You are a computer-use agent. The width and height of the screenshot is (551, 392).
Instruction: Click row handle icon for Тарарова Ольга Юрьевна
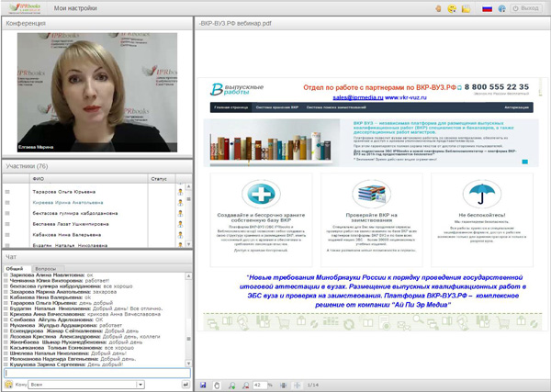coord(7,192)
